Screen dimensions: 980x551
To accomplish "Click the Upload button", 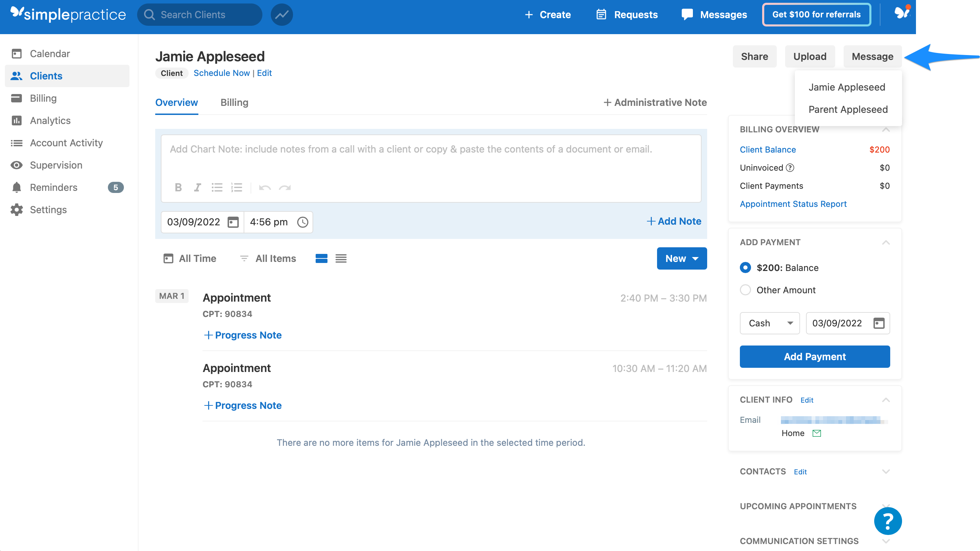I will 809,56.
